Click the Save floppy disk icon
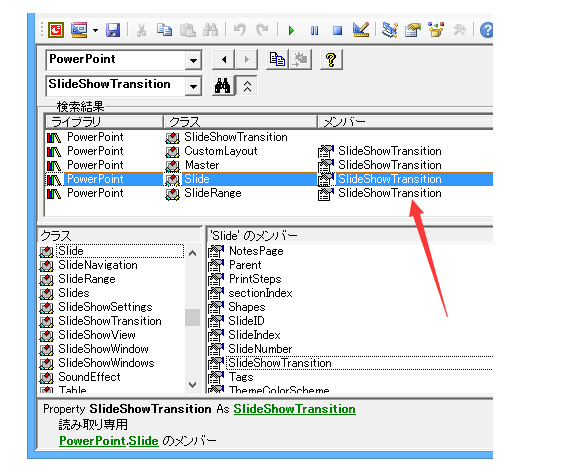Screen dimensions: 566x474 coord(113,30)
